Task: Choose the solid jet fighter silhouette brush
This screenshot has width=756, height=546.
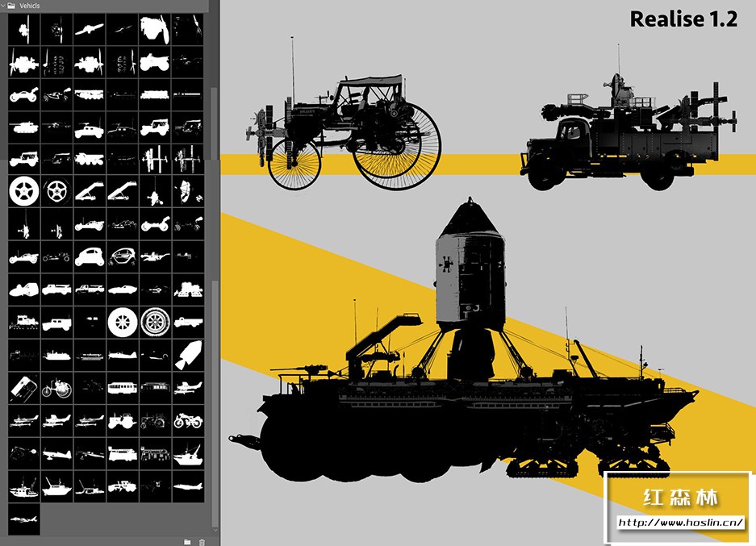Action: coord(187,486)
